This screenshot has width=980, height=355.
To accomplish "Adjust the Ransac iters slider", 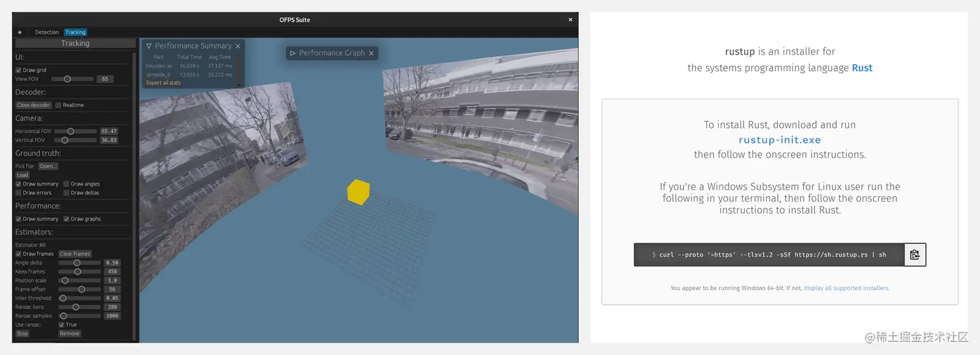I will [x=80, y=307].
